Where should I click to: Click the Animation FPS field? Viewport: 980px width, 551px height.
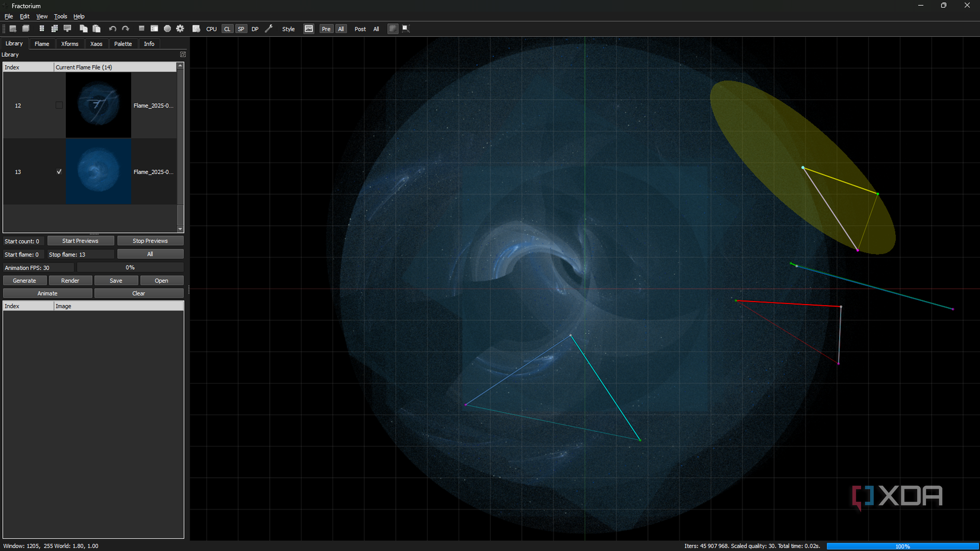[39, 267]
